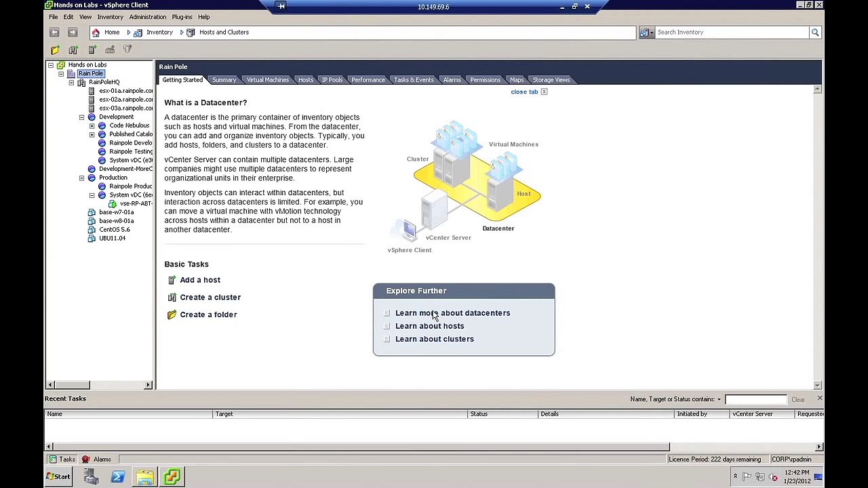Click the base-w7-01a VM icon
The width and height of the screenshot is (868, 488).
point(92,212)
